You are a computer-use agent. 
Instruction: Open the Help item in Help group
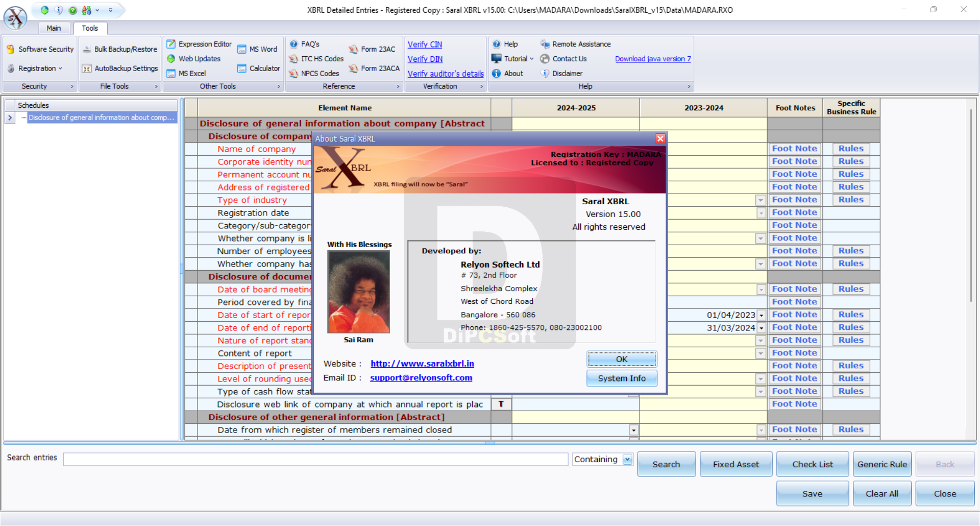[x=505, y=44]
